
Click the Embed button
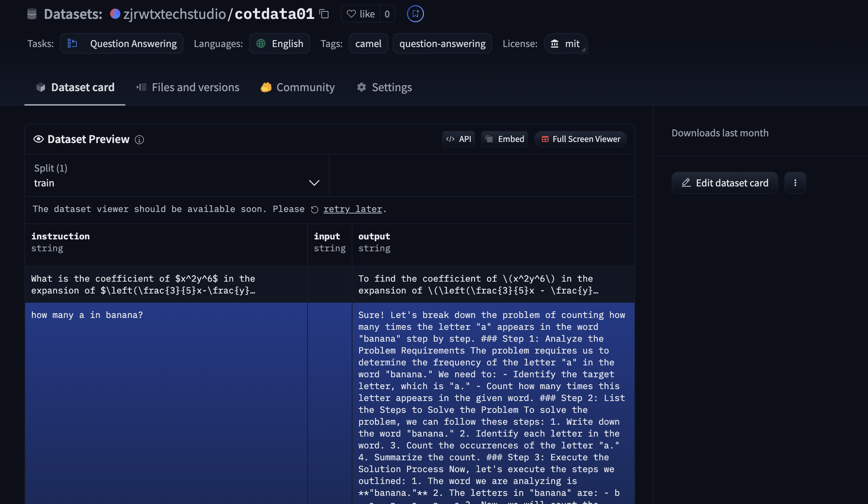[x=504, y=139]
